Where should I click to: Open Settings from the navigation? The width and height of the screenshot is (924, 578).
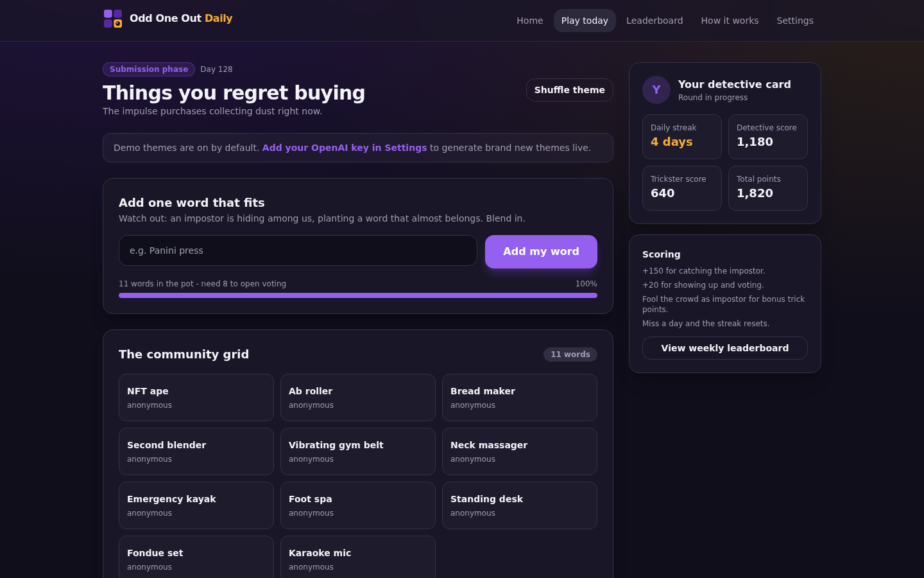point(795,21)
